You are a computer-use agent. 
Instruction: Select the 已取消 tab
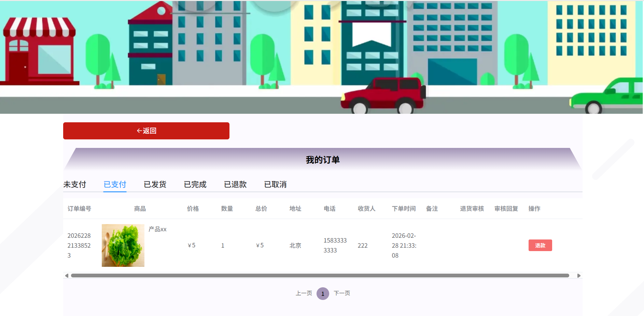[x=275, y=184]
